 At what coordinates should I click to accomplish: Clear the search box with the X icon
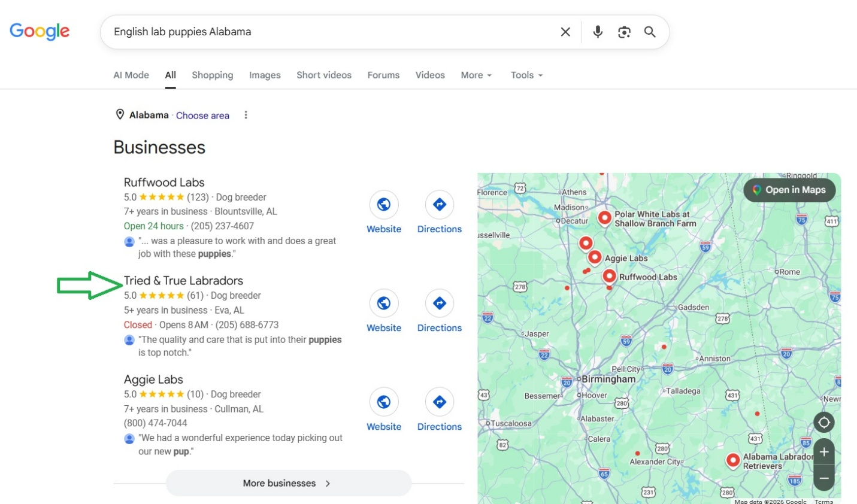(565, 32)
